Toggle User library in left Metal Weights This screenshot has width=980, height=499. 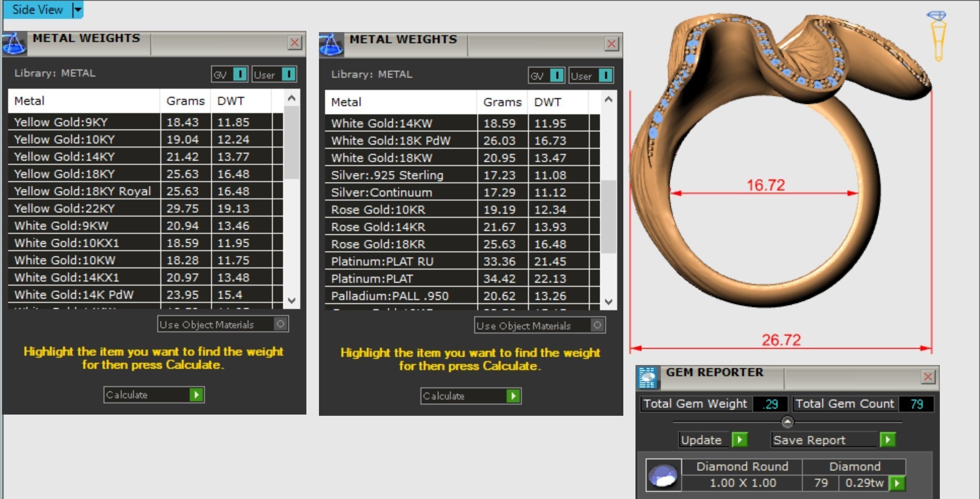(x=289, y=74)
